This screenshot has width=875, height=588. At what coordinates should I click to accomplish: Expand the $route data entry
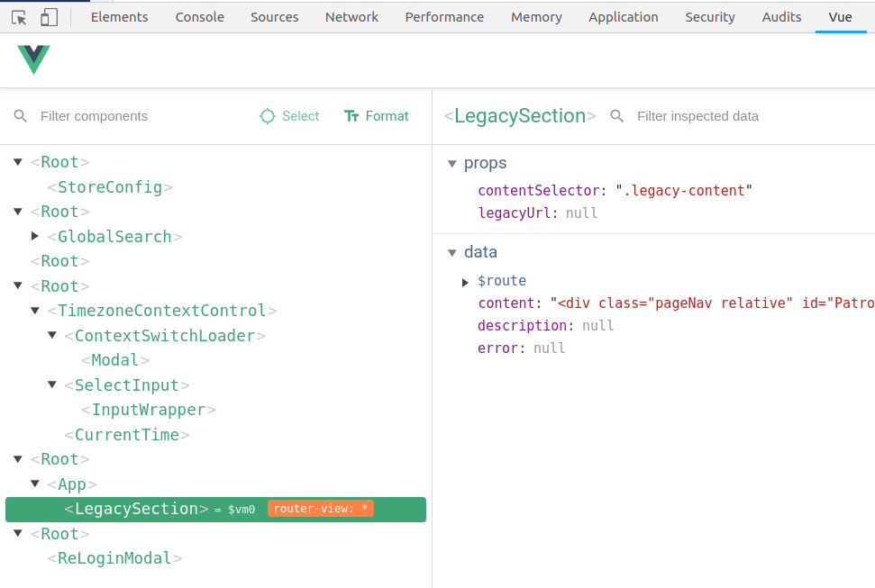point(465,282)
